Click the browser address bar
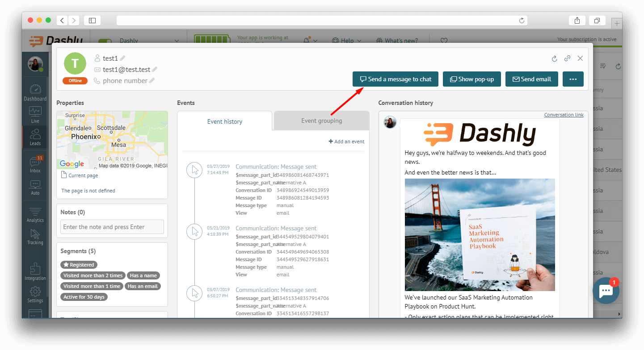Image resolution: width=644 pixels, height=350 pixels. pyautogui.click(x=322, y=21)
